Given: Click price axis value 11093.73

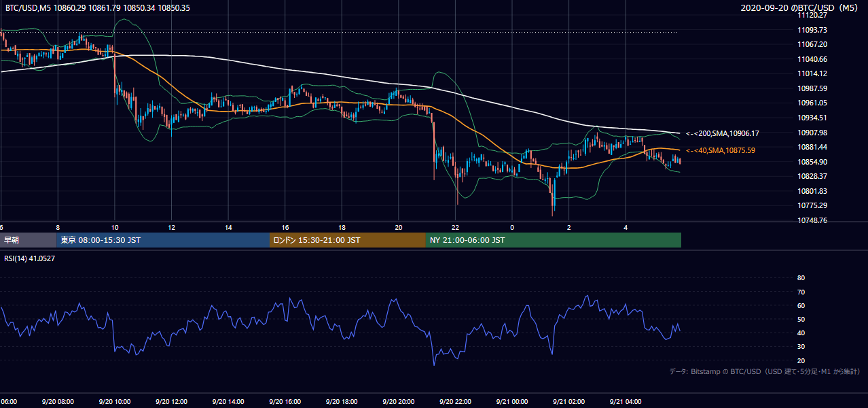Looking at the screenshot, I should 812,30.
